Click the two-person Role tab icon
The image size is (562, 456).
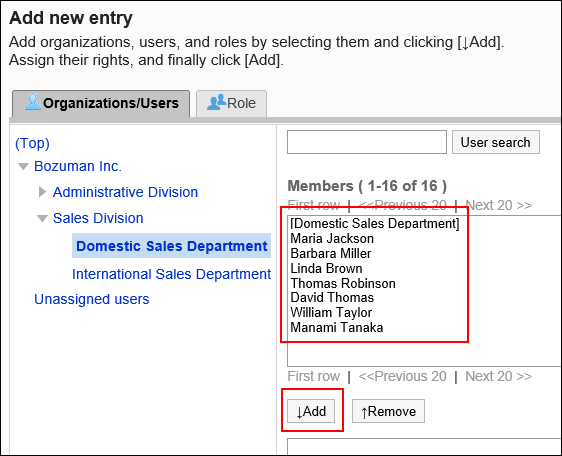point(216,102)
